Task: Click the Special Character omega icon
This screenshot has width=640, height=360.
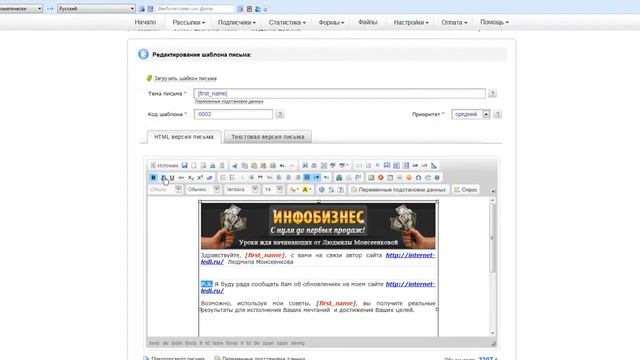Action: point(418,178)
